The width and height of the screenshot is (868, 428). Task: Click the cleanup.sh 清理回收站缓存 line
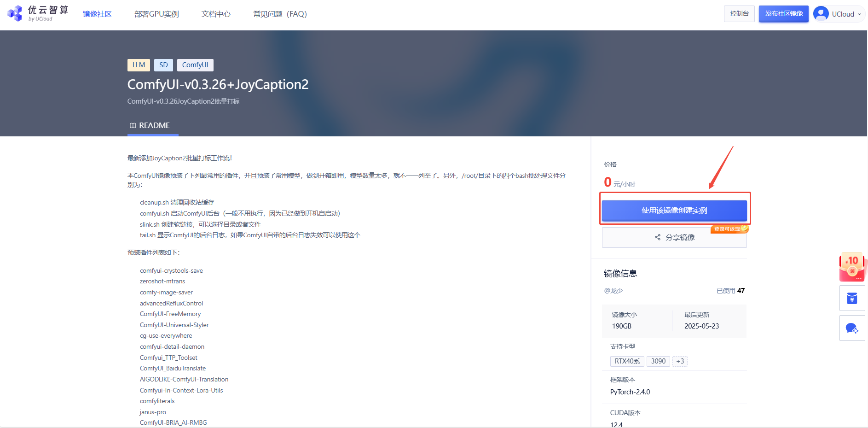pos(177,202)
